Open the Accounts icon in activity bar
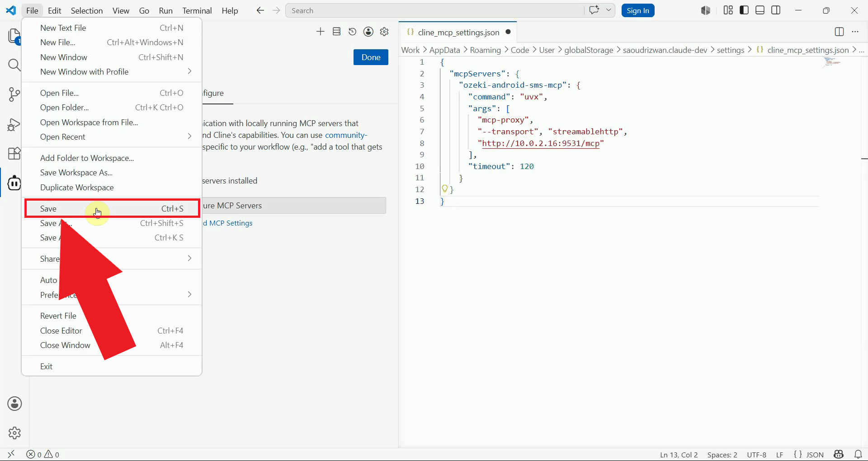The height and width of the screenshot is (461, 868). (14, 404)
